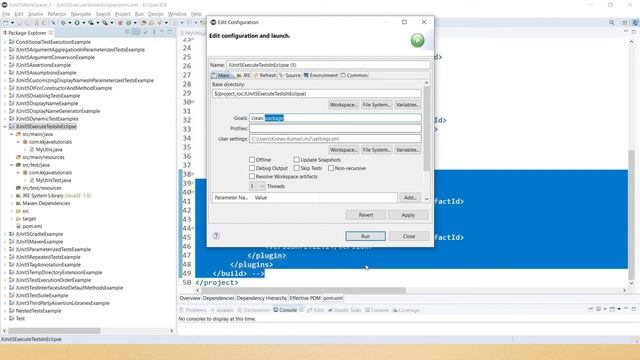Collapse the src/main/java folder
Screen dimensions: 640x360
click(12, 134)
